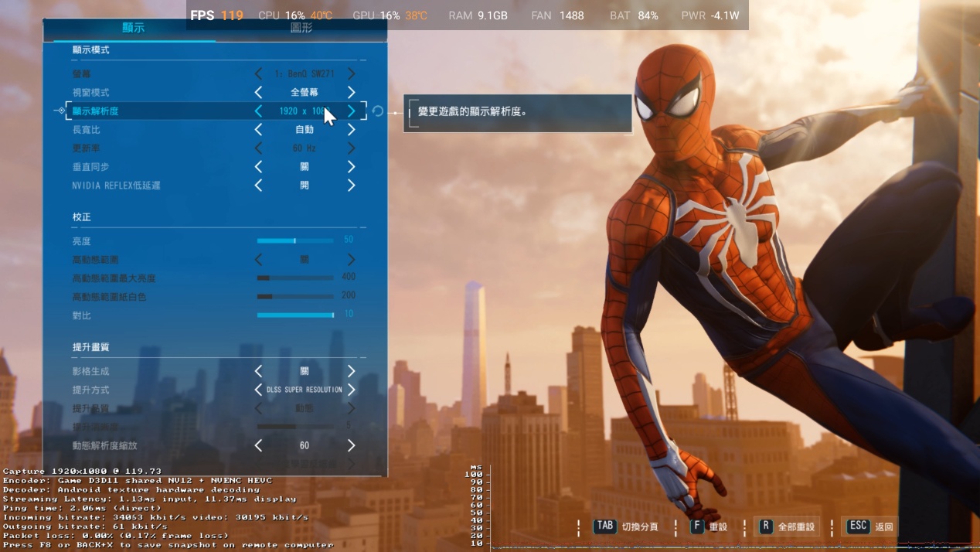Click right arrow for 動態解析度縮放

click(351, 445)
